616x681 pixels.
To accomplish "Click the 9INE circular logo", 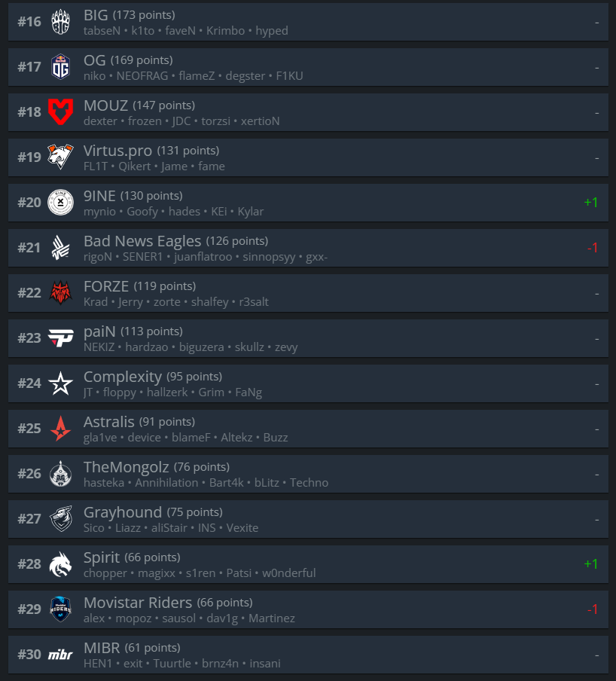I will click(x=60, y=203).
